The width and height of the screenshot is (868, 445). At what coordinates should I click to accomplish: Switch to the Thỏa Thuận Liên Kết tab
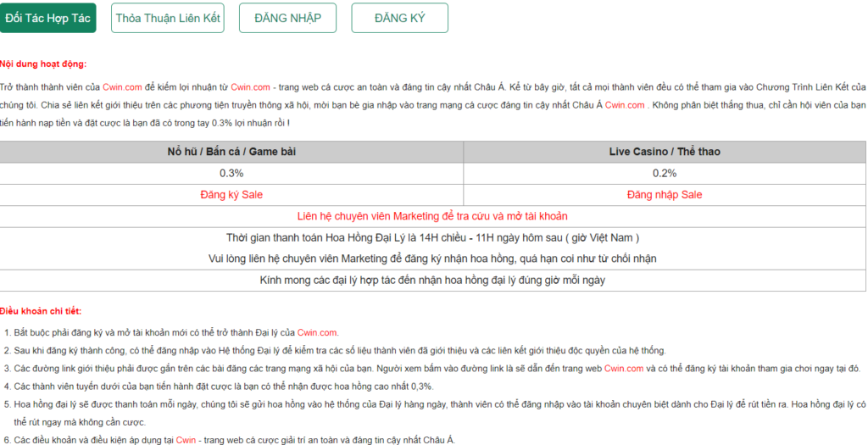[168, 18]
